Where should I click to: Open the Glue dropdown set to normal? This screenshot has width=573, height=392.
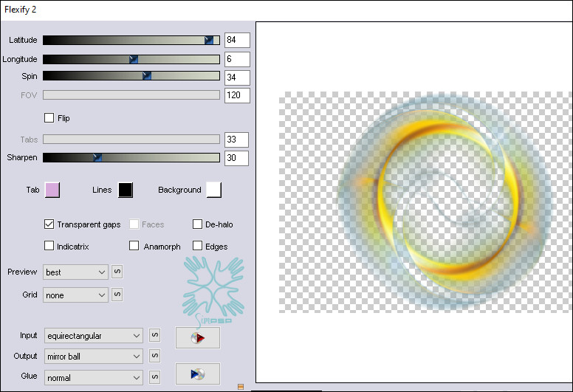click(93, 377)
